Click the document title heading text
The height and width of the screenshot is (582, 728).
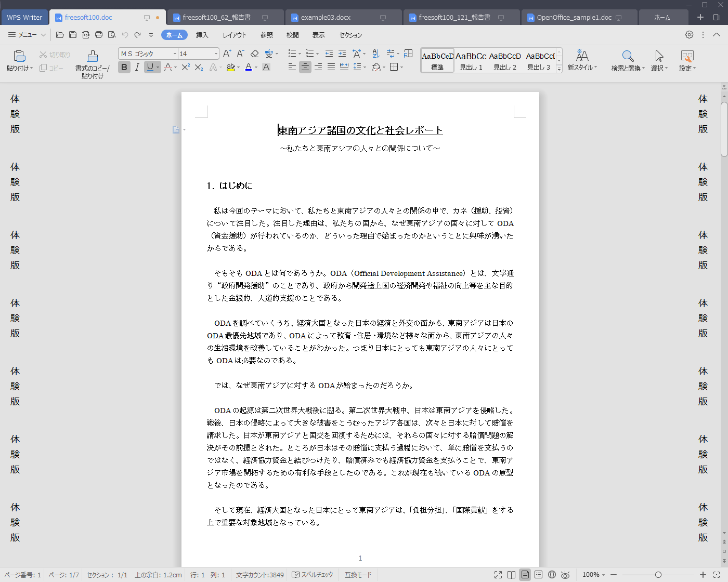360,130
